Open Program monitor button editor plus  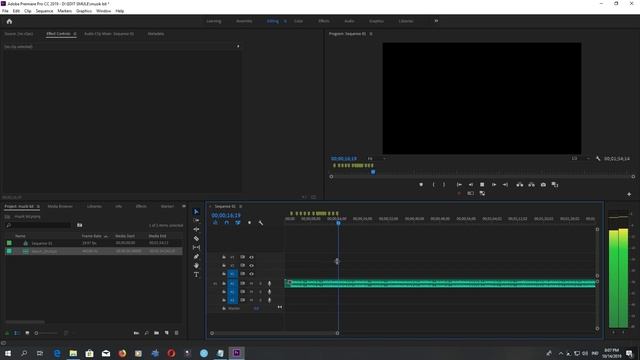(629, 194)
